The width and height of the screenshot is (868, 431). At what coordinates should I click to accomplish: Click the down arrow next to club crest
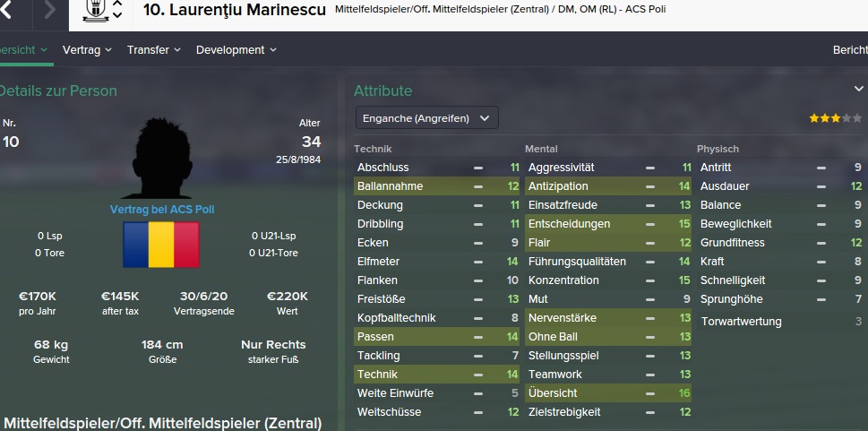[x=116, y=15]
